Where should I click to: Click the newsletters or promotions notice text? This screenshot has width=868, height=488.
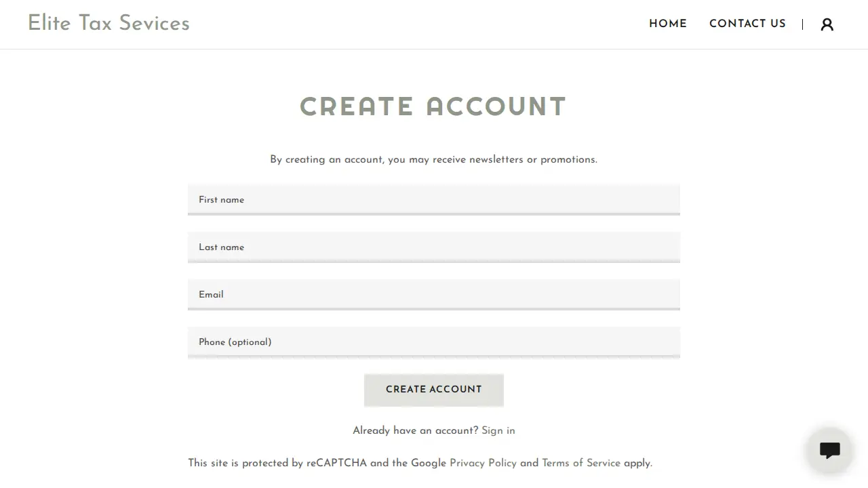point(434,160)
